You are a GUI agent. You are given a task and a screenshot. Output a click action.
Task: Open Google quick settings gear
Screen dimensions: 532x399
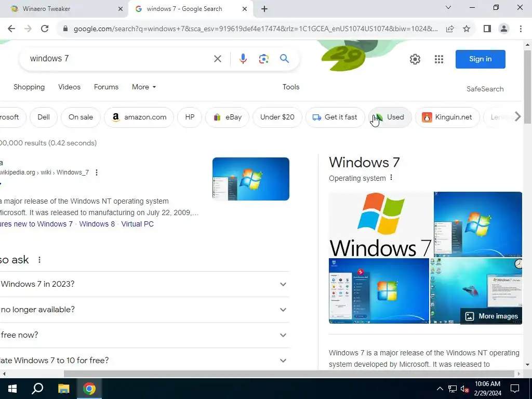pyautogui.click(x=415, y=59)
